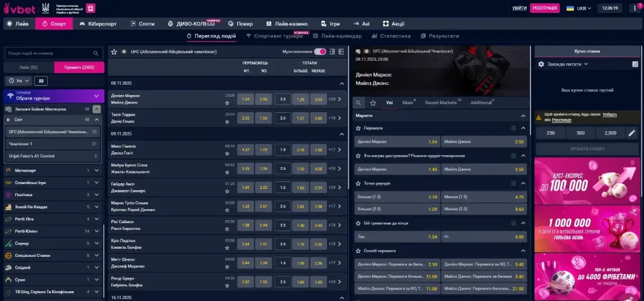Viewport: 644px width, 301px height.
Task: Open the three-dot menu in header
Action: tap(635, 8)
